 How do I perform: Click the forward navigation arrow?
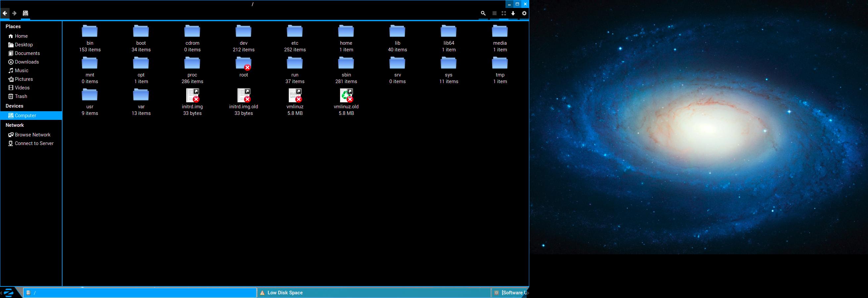[x=15, y=13]
